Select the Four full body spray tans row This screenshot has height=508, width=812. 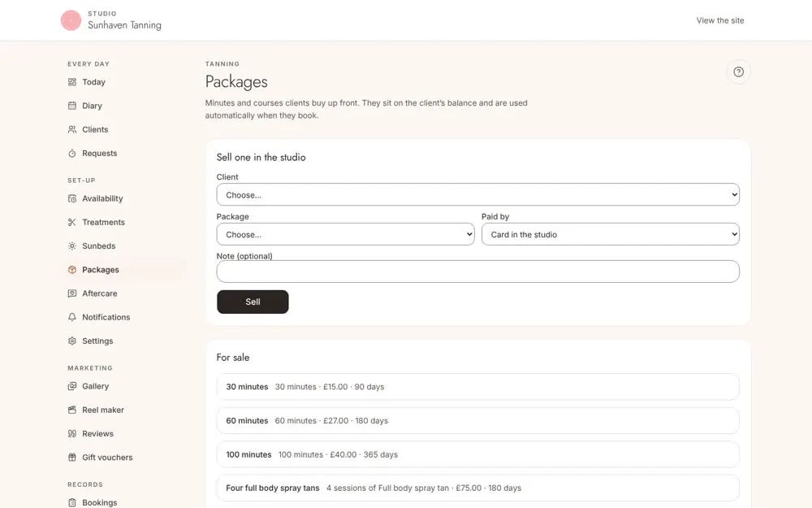[477, 488]
